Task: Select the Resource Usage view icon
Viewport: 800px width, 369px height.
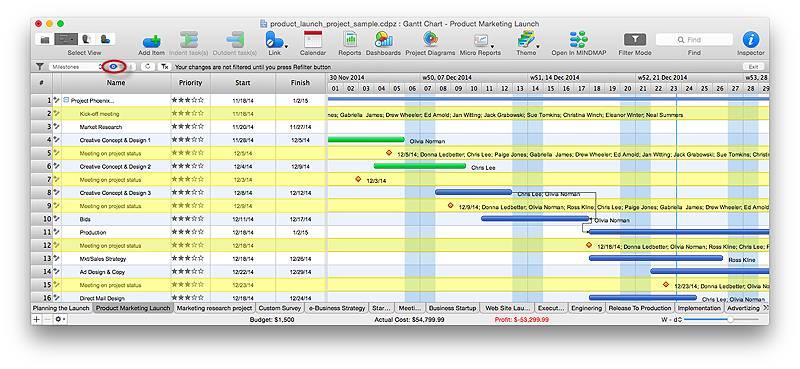Action: click(x=106, y=39)
